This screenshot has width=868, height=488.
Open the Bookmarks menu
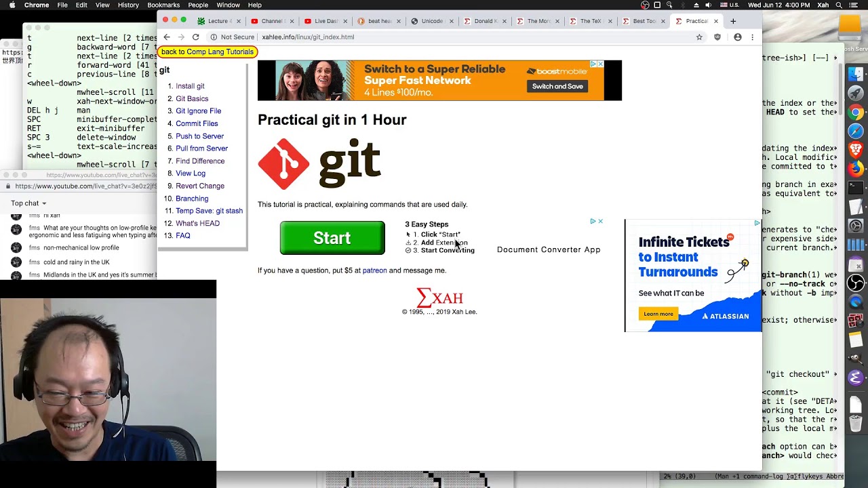pos(163,5)
